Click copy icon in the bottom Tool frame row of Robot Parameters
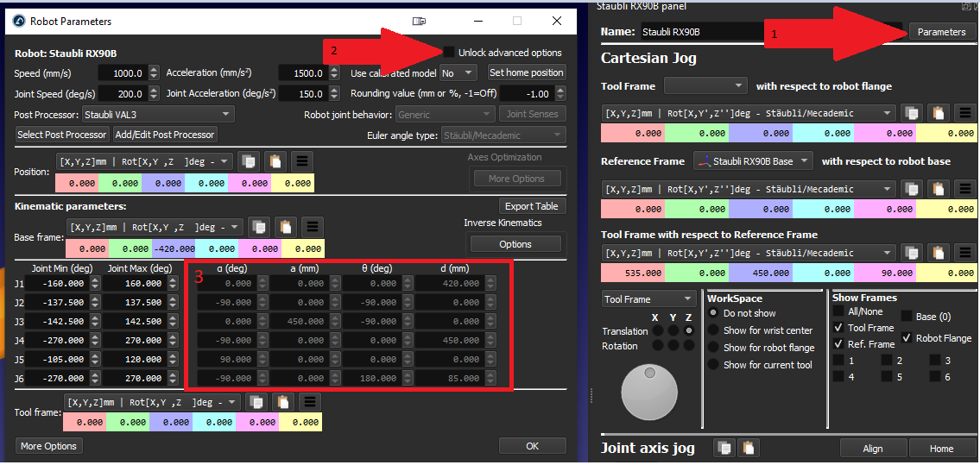 pyautogui.click(x=256, y=402)
